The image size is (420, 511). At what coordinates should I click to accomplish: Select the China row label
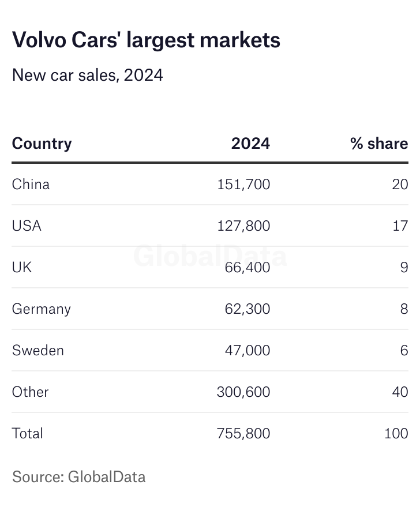point(31,185)
